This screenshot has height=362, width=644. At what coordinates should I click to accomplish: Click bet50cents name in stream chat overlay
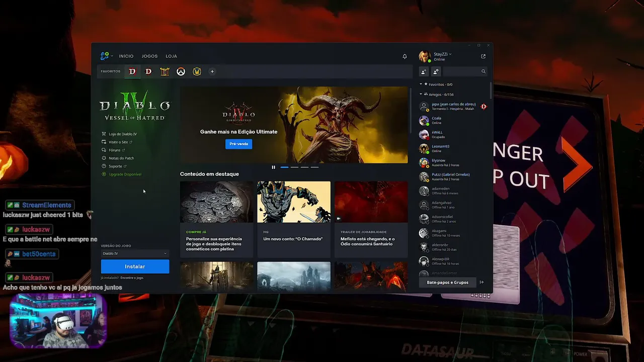coord(38,254)
